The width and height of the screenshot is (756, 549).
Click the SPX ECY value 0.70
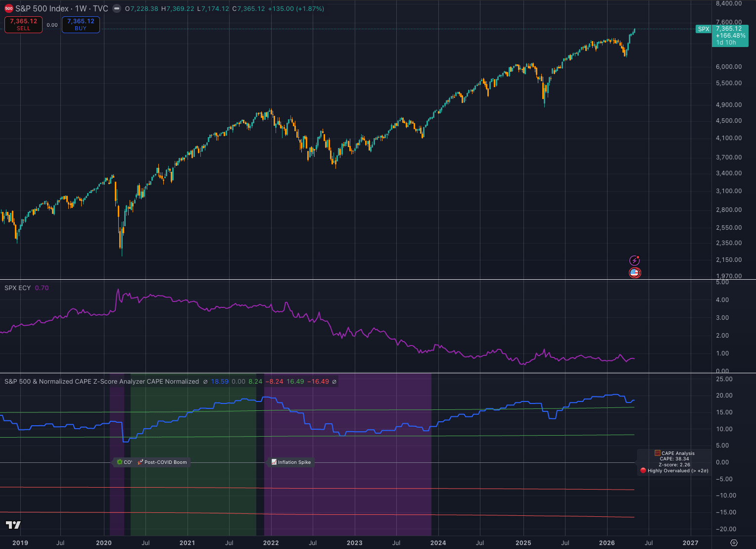[42, 288]
